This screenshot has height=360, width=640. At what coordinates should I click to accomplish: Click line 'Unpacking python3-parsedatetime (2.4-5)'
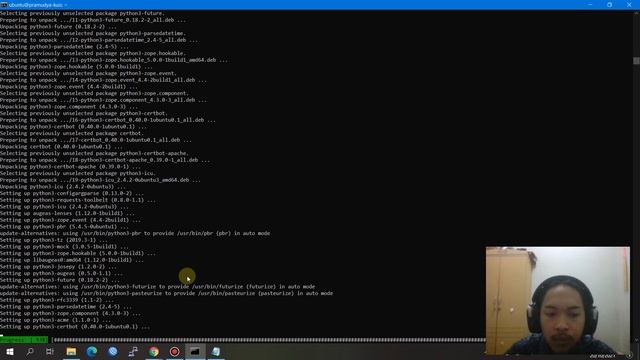pyautogui.click(x=64, y=47)
